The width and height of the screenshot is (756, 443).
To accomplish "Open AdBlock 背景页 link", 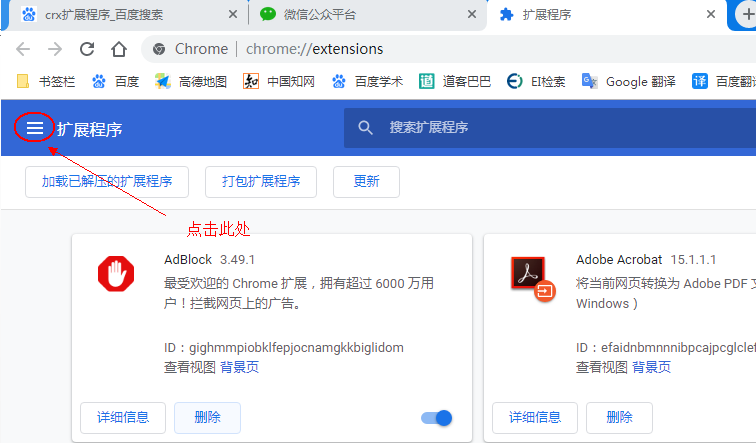I will [x=240, y=367].
